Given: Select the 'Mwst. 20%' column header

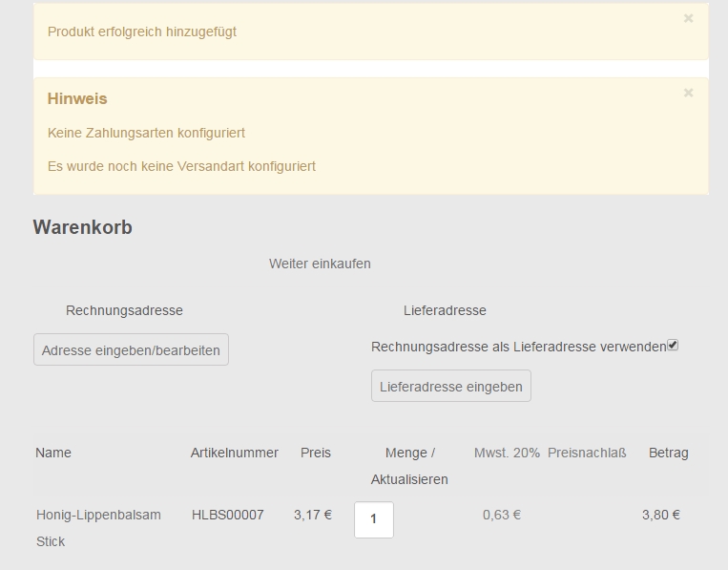Looking at the screenshot, I should click(x=507, y=453).
